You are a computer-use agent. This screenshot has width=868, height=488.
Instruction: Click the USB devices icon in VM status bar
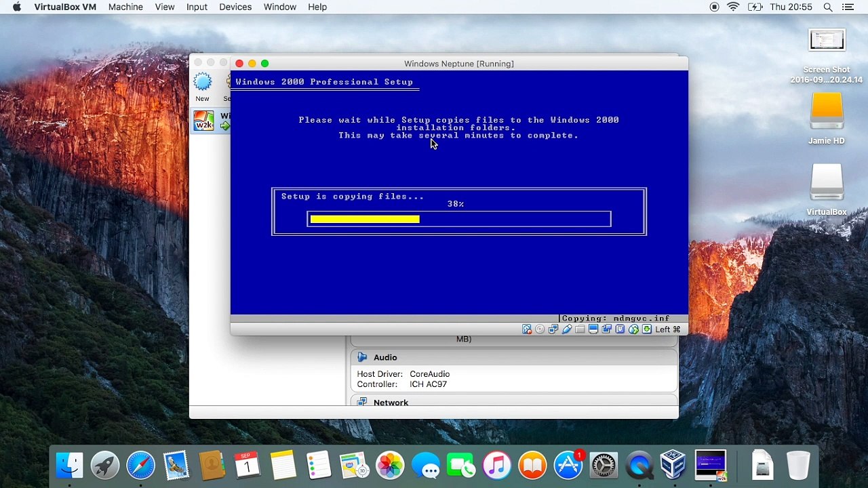coord(566,329)
